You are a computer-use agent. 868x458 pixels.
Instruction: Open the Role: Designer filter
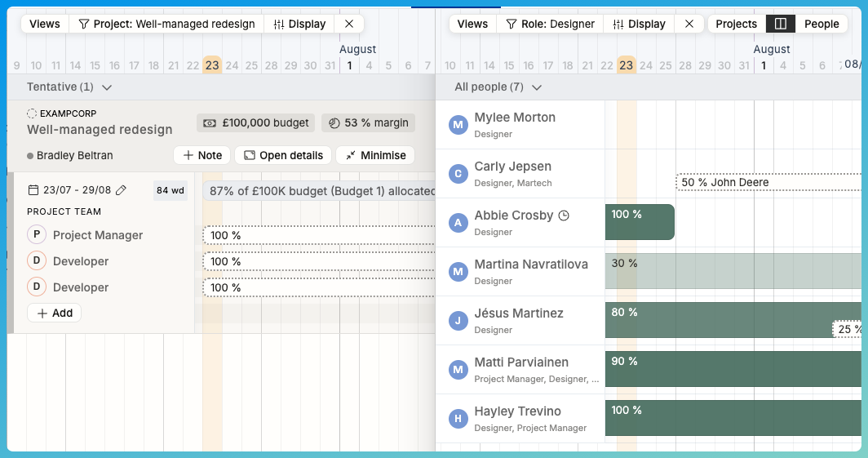coord(551,24)
